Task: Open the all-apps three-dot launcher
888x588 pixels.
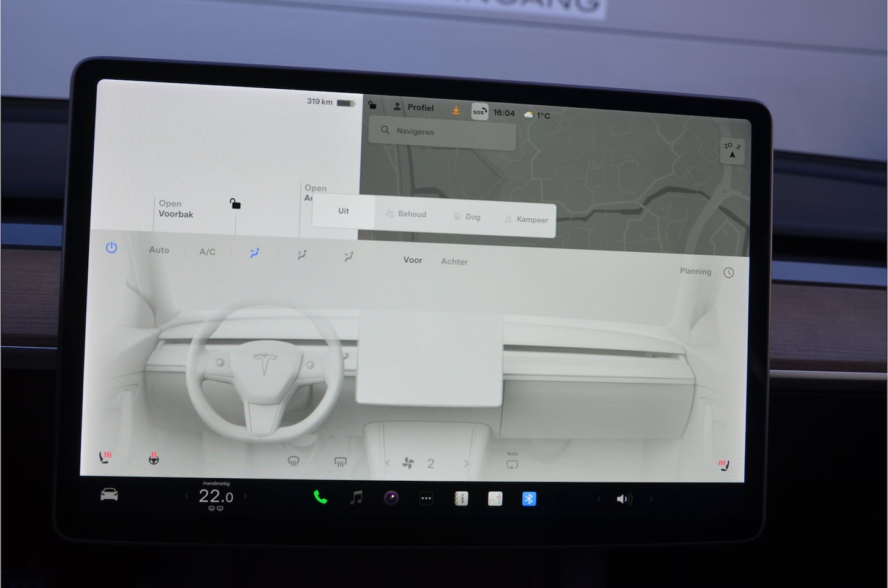Action: click(426, 499)
